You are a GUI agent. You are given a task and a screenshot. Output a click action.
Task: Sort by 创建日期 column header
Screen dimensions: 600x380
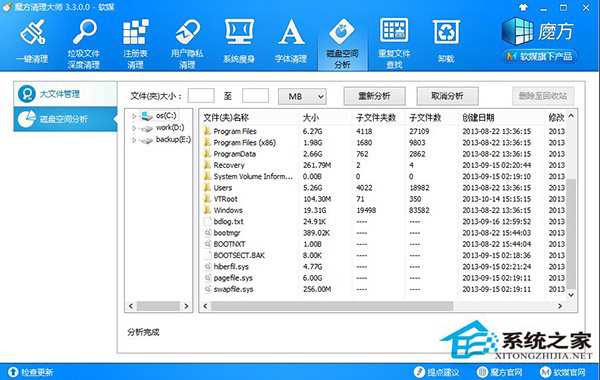(478, 117)
